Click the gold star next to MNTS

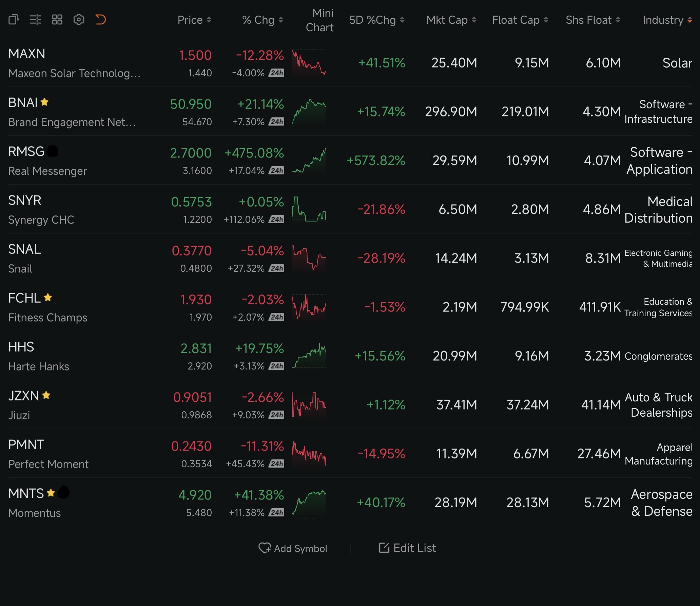click(51, 493)
